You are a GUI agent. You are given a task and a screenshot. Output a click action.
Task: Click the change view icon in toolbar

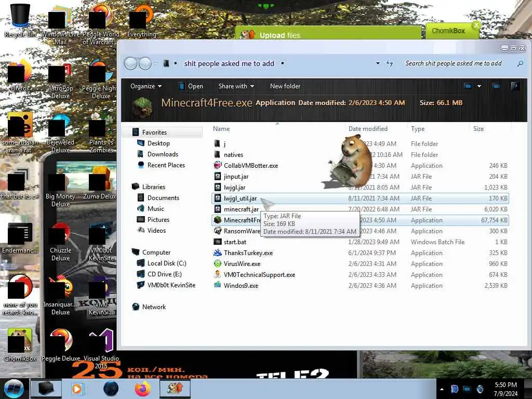[x=468, y=86]
